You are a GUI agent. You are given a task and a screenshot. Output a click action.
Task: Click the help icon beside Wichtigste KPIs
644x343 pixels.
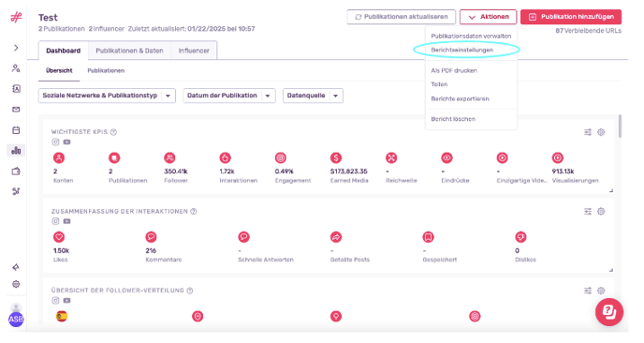pos(114,132)
